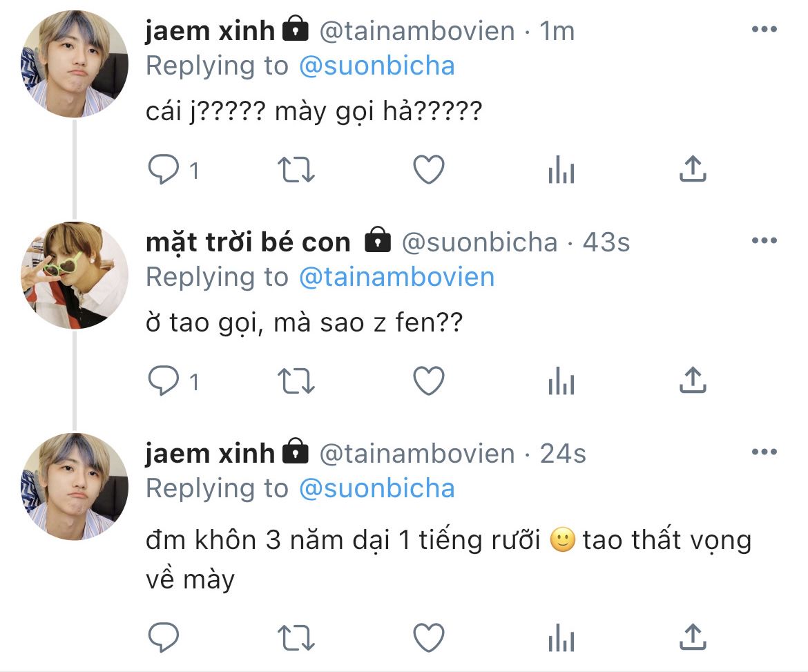Screen dimensions: 808x672
Task: View analytics of the first tweet
Action: (561, 170)
